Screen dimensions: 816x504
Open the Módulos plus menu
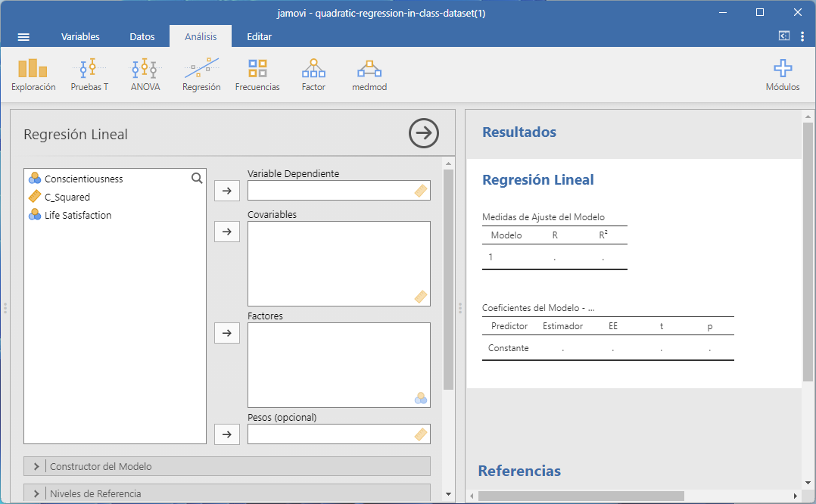tap(782, 75)
